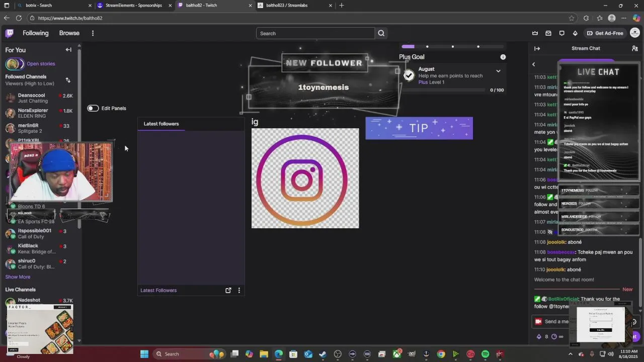Click the purple TIP panel button
This screenshot has width=644, height=362.
[x=419, y=128]
